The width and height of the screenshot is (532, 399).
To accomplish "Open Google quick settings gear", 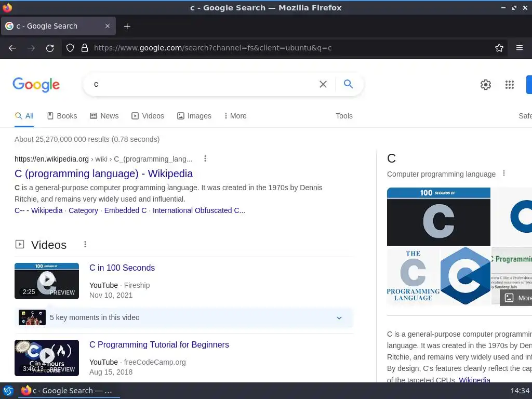I will click(x=486, y=85).
